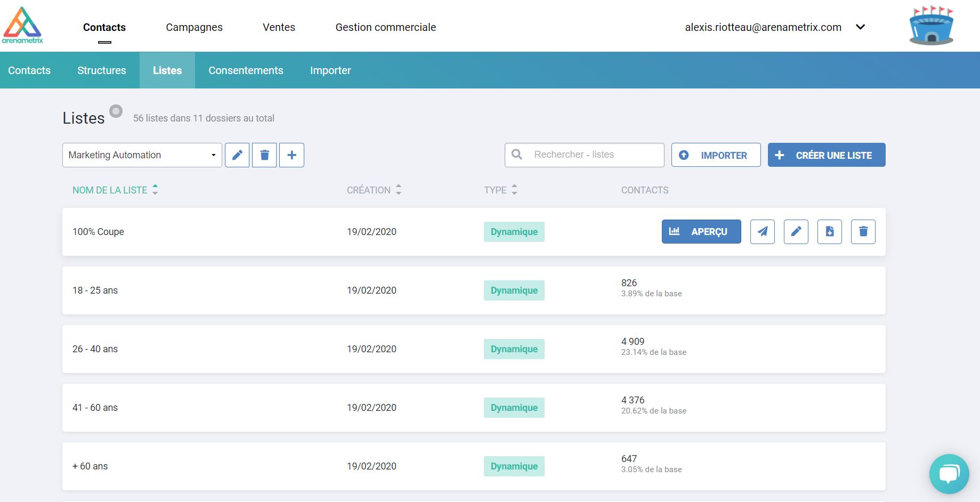The image size is (980, 502).
Task: Open the stadium avatar icon
Action: tap(932, 25)
